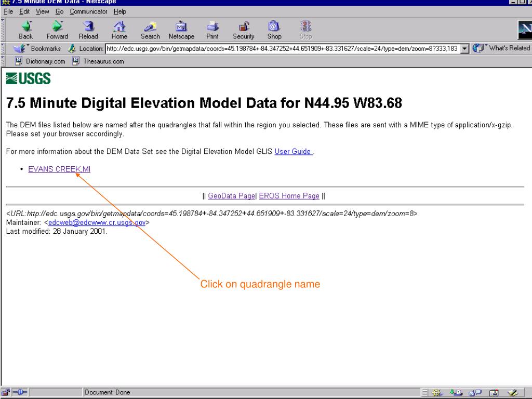Collapse the personal toolbar grip handle

[x=3, y=61]
